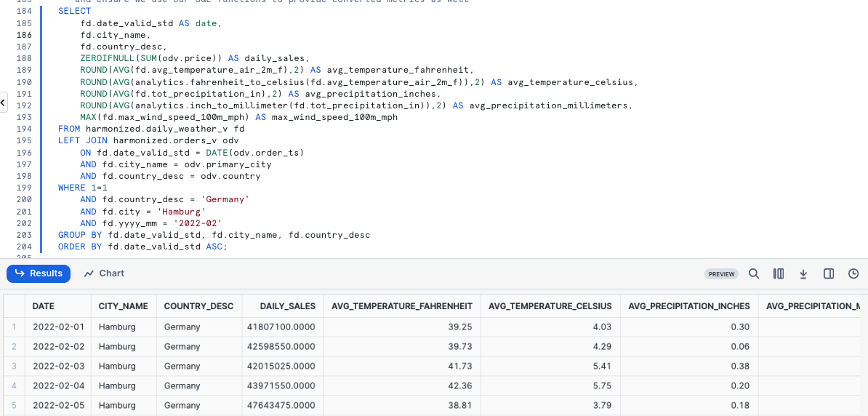Click LEFT JOIN harmonized.orders_v line
Image resolution: width=868 pixels, height=416 pixels.
point(148,140)
